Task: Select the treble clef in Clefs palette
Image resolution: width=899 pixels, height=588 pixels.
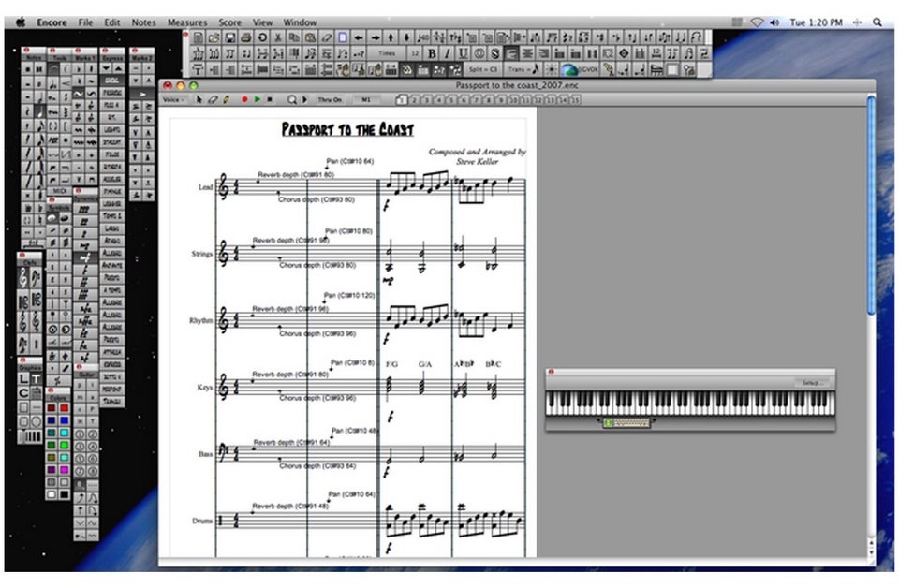Action: pos(22,278)
